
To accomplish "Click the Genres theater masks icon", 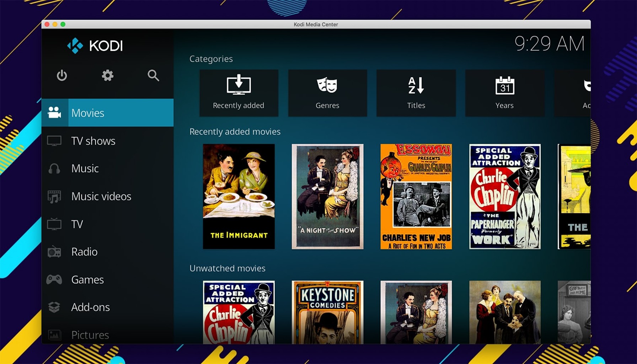I will pyautogui.click(x=327, y=85).
